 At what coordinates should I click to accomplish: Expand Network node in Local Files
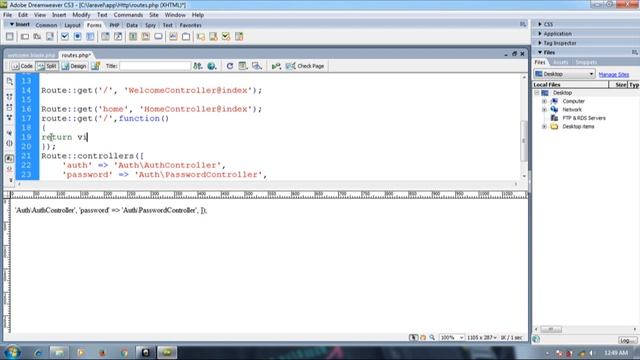pos(544,109)
